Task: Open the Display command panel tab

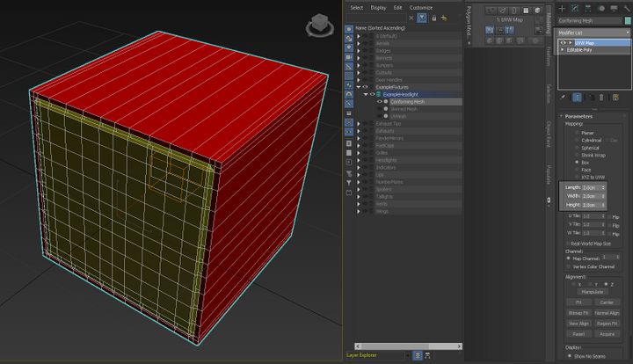Action: tap(614, 9)
